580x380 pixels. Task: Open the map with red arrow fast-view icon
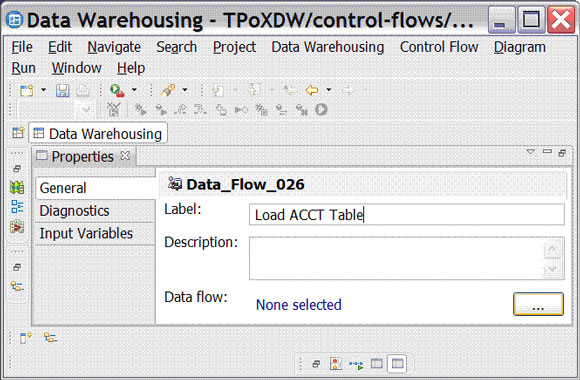click(17, 226)
